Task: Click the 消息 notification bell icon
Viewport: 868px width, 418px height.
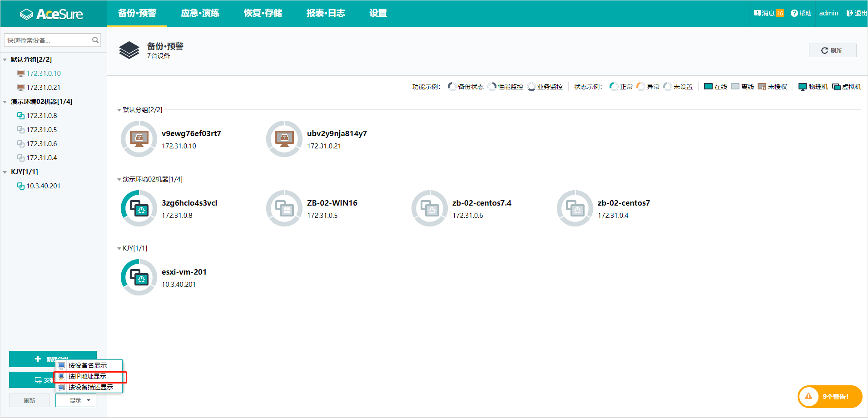Action: [757, 13]
